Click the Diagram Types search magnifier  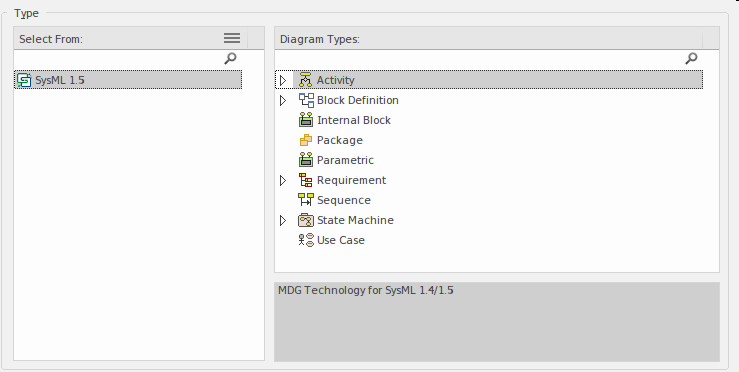pyautogui.click(x=691, y=58)
